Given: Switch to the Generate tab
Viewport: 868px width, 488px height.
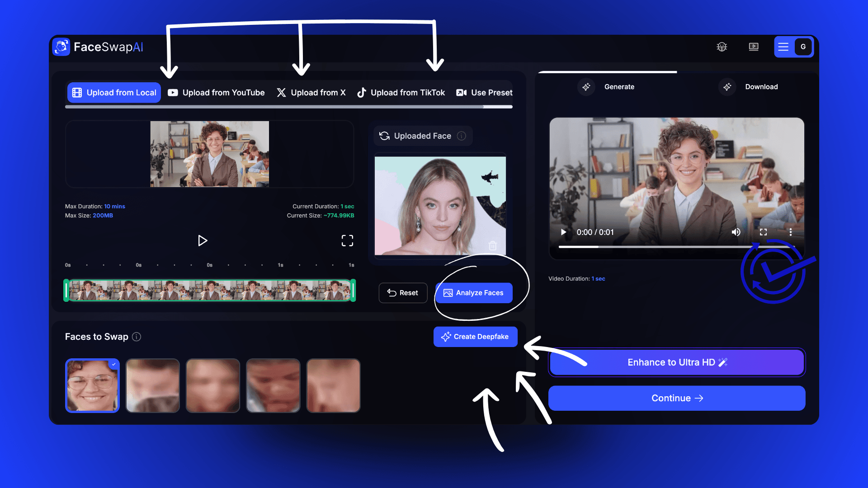Looking at the screenshot, I should click(x=608, y=86).
